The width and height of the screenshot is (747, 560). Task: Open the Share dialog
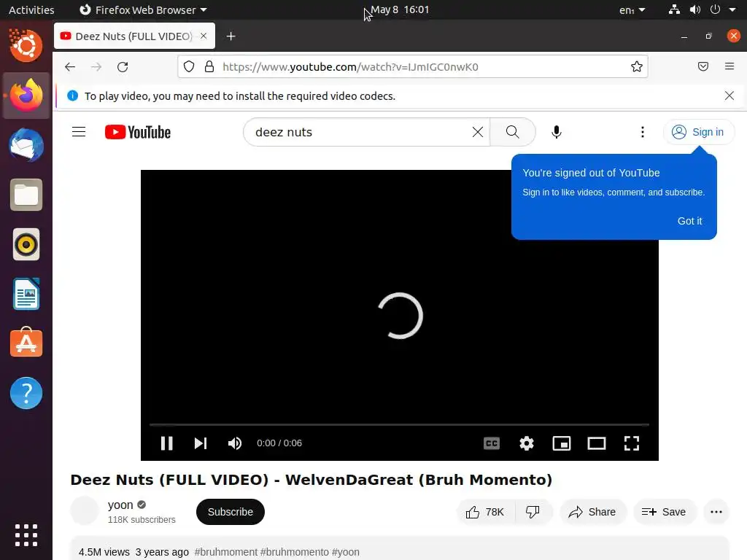[x=592, y=512]
